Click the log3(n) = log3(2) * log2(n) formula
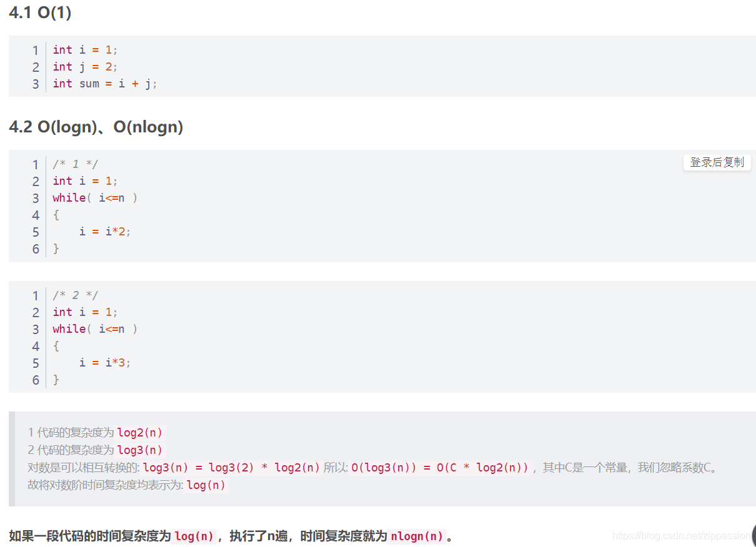756x547 pixels. (x=232, y=468)
